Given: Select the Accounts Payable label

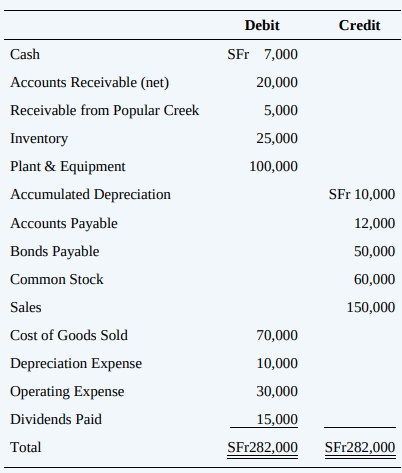Looking at the screenshot, I should pyautogui.click(x=64, y=224).
